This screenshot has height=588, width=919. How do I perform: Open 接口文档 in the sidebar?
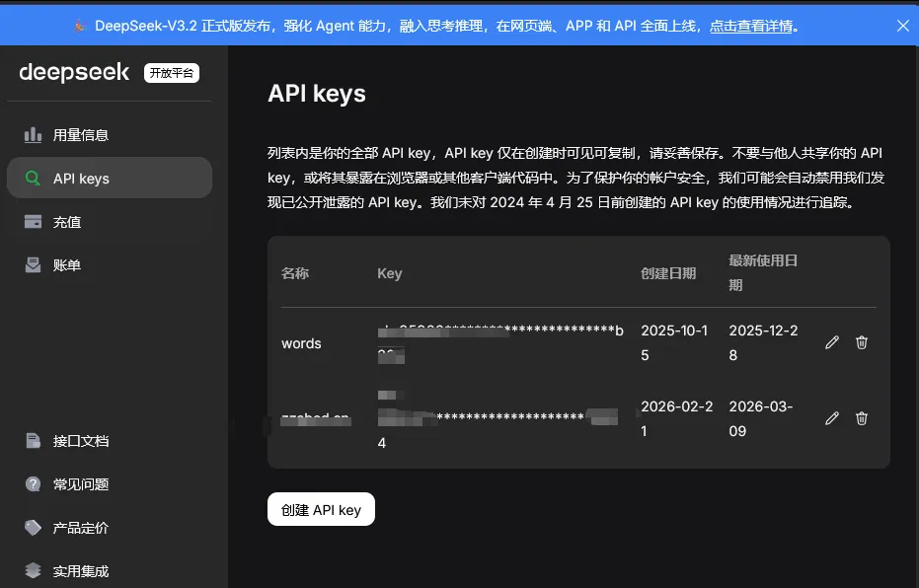coord(109,441)
